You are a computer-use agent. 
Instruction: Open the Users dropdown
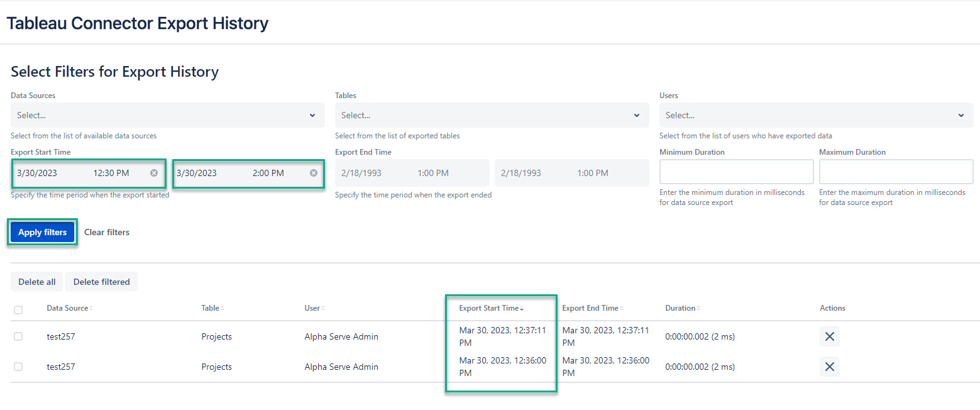pyautogui.click(x=815, y=115)
